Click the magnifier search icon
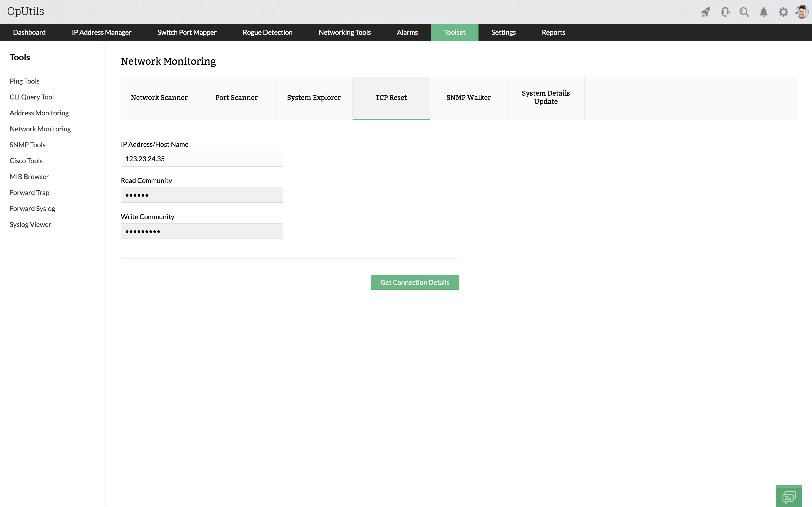This screenshot has height=507, width=812. [744, 12]
